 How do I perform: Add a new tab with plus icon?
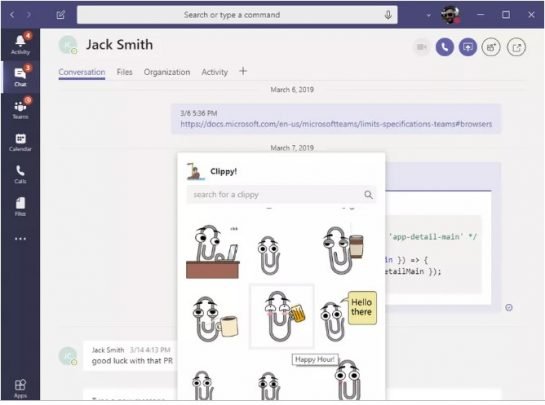pyautogui.click(x=243, y=71)
